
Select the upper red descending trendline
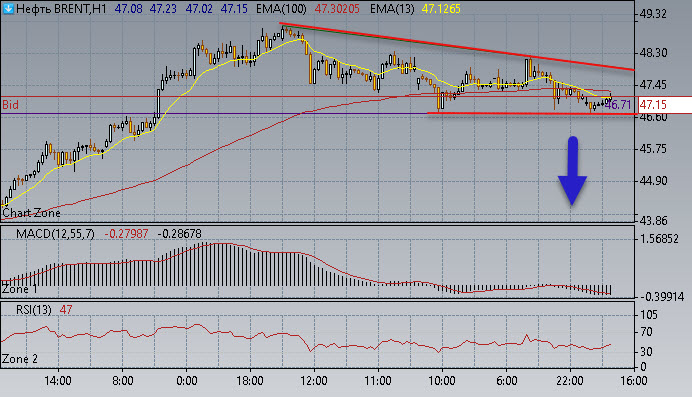pos(457,47)
